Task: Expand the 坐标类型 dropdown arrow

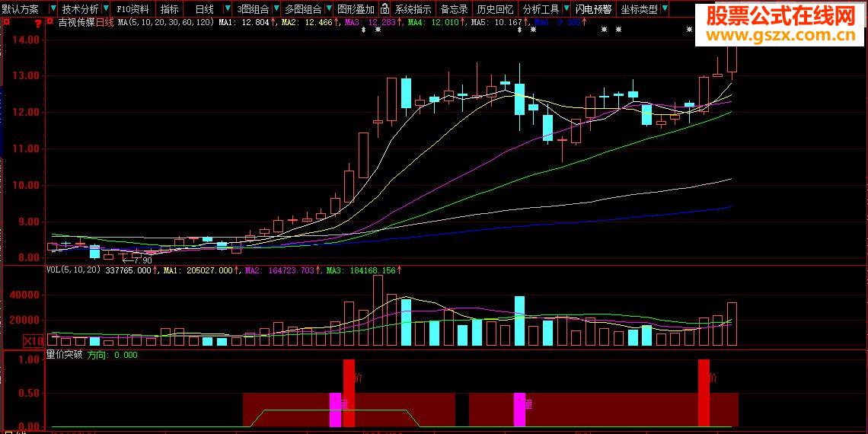Action: tap(665, 9)
